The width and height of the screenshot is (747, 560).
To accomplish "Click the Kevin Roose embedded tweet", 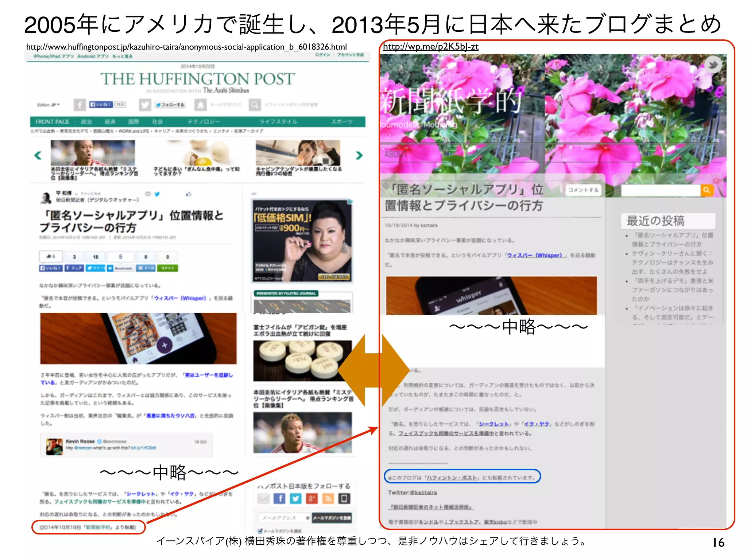I will point(127,445).
